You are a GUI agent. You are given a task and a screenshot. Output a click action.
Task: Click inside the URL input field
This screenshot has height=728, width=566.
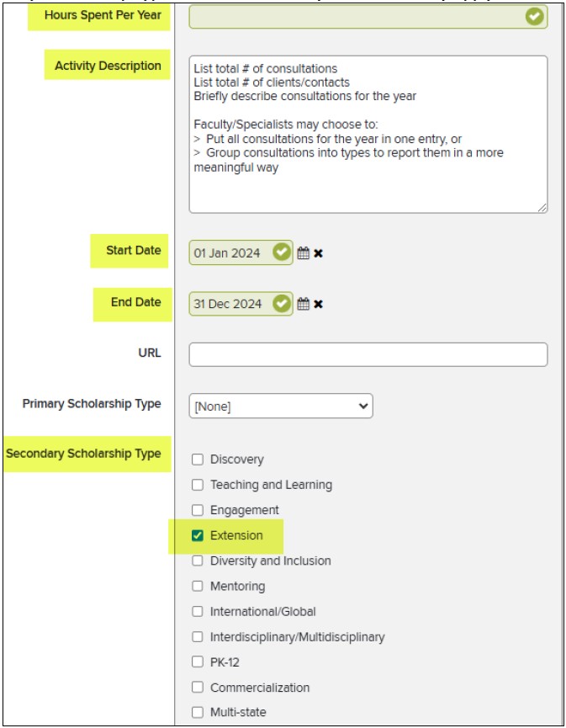tap(370, 353)
